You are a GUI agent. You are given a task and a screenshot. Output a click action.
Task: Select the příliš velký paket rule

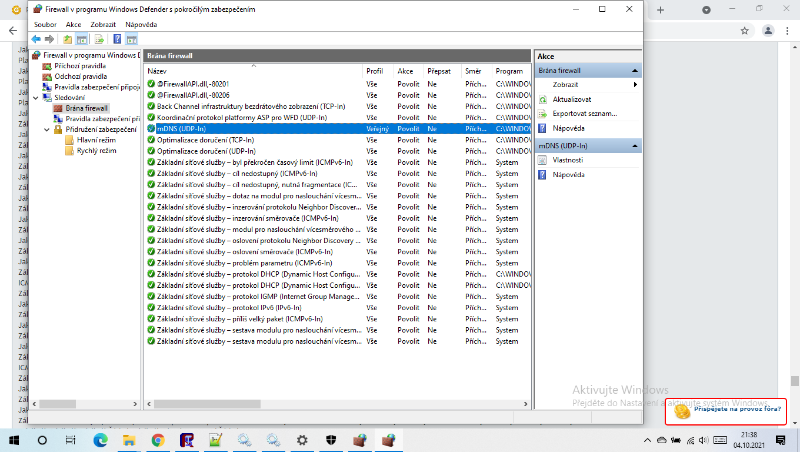(x=240, y=319)
